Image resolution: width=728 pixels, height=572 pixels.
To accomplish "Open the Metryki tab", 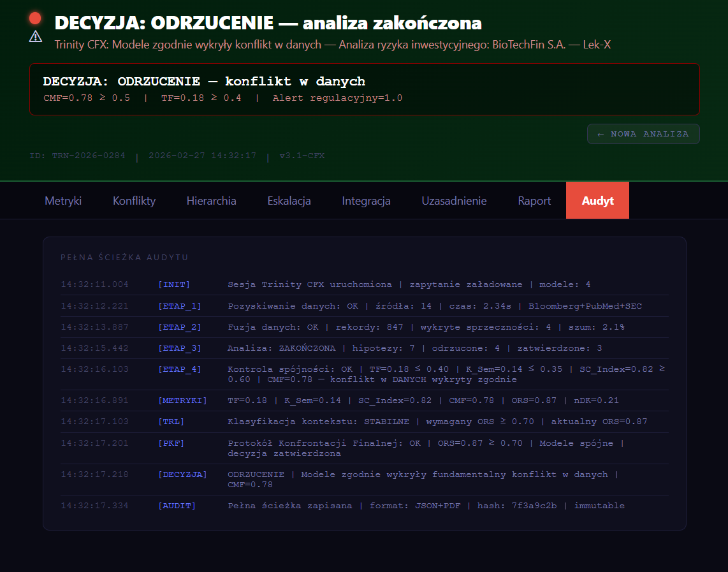I will [x=63, y=201].
